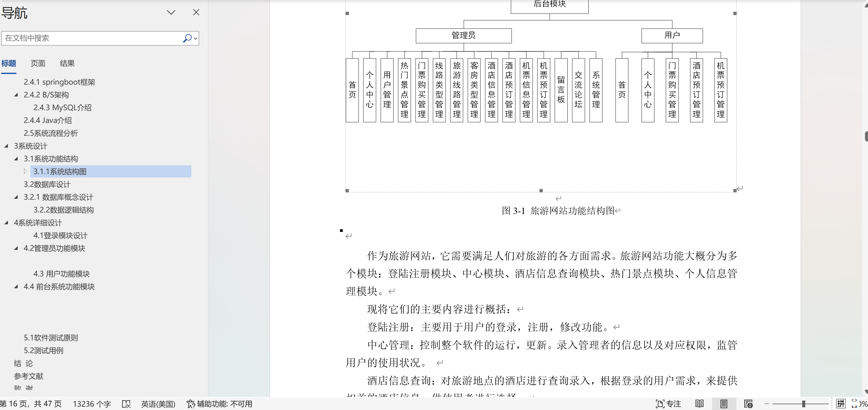Collapse the 2.4.2 B/S架构 heading
This screenshot has width=868, height=410.
coord(16,95)
